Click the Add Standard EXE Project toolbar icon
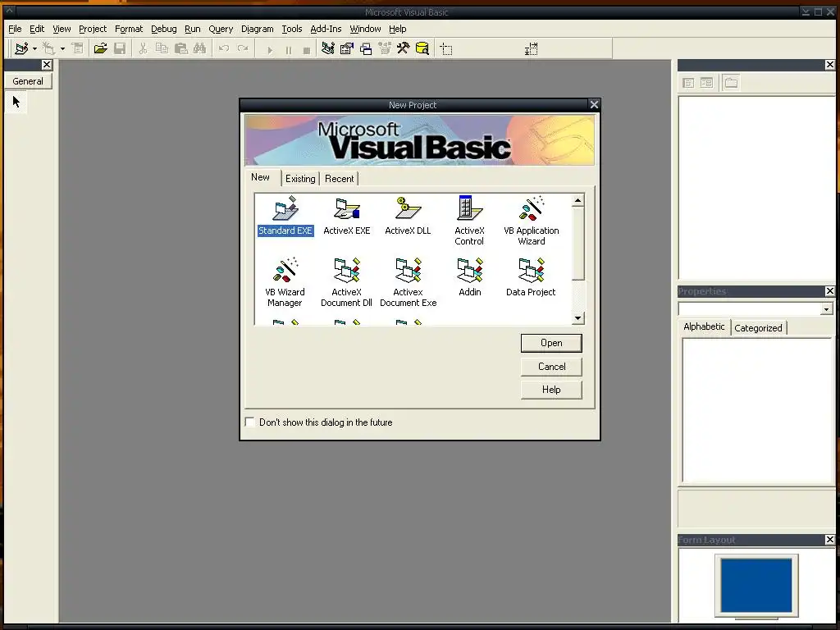840x630 pixels. coord(21,48)
